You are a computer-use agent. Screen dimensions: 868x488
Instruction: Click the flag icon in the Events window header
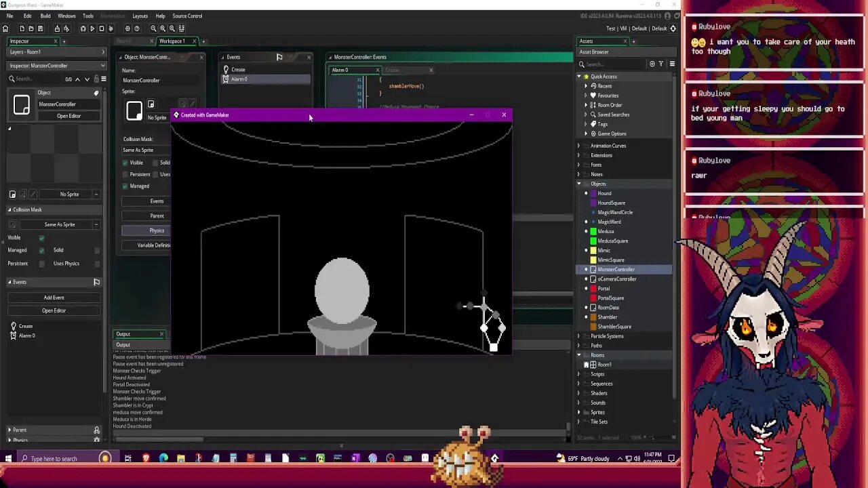(279, 57)
